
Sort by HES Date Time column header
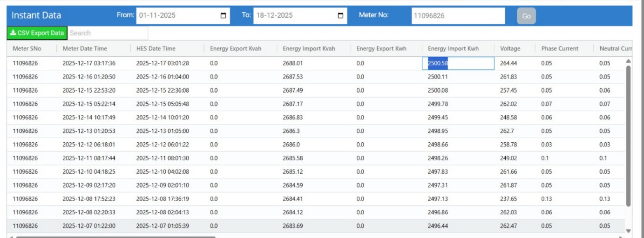[x=156, y=48]
